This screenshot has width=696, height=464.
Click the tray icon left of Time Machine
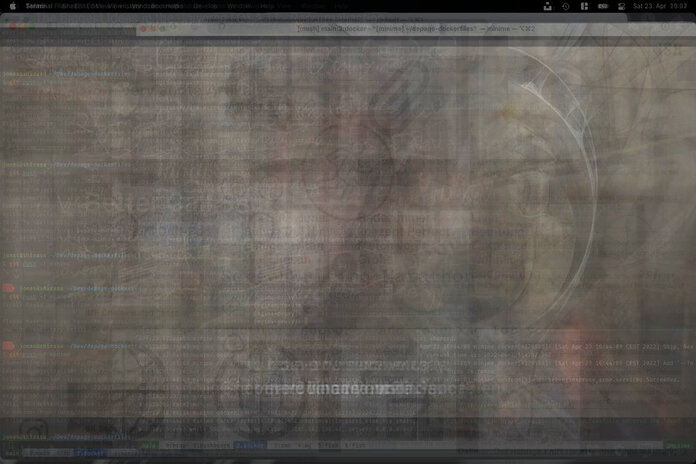pyautogui.click(x=548, y=6)
